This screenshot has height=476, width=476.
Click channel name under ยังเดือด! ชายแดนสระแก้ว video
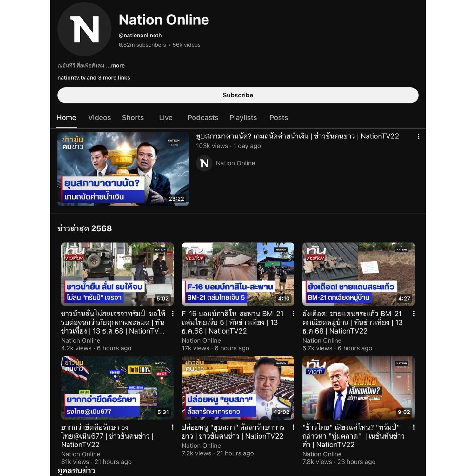[322, 340]
